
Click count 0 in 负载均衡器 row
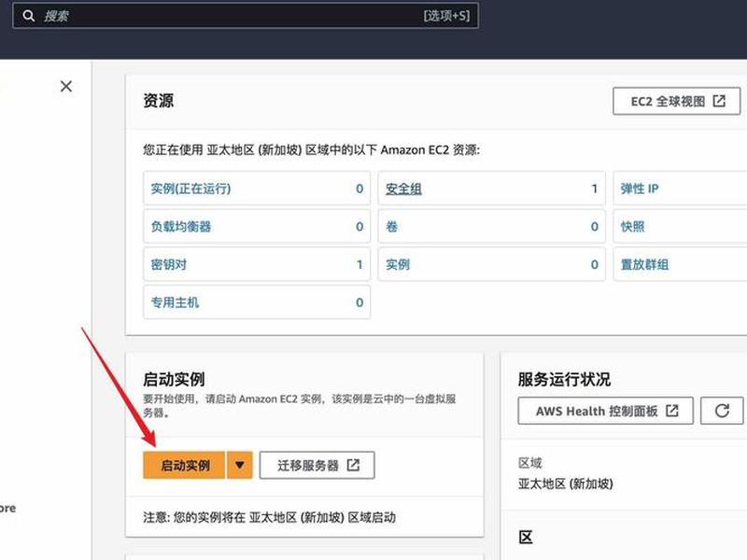tap(359, 227)
